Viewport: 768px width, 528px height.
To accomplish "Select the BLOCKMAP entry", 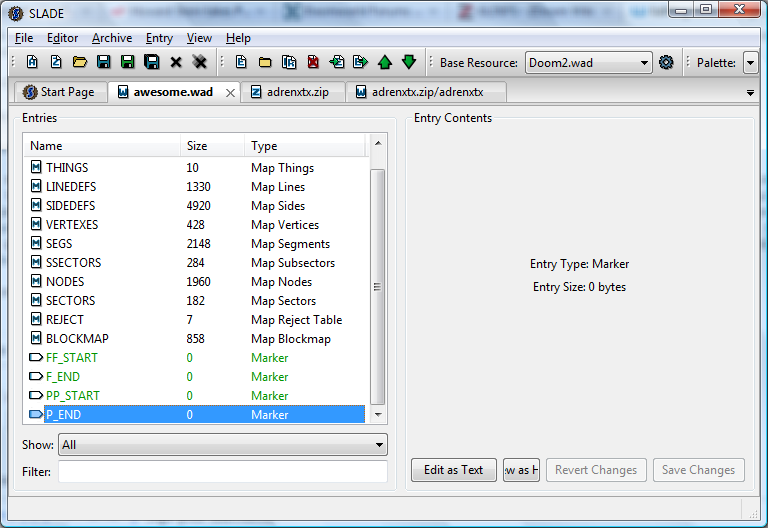I will 195,338.
